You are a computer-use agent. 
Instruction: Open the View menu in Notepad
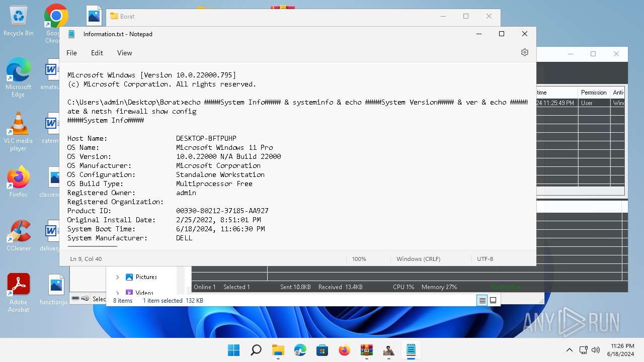(x=124, y=53)
